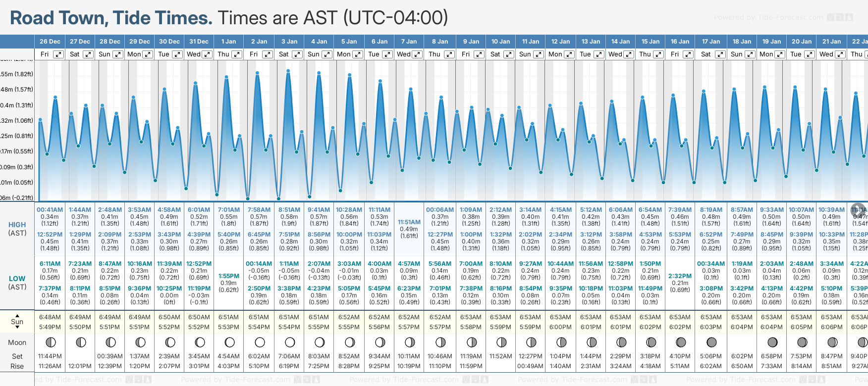Expand the Thu 8 Jan day
Screen dimensions: 868x386
[449, 54]
